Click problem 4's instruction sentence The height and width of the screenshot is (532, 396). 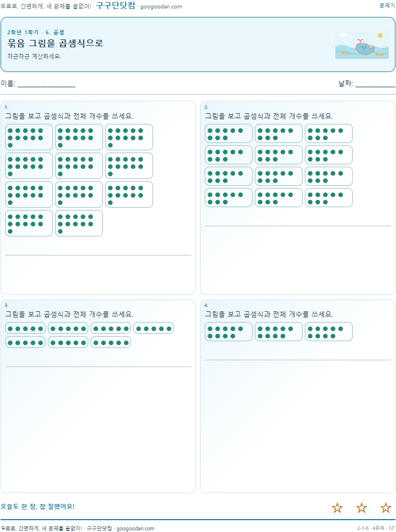tap(269, 314)
